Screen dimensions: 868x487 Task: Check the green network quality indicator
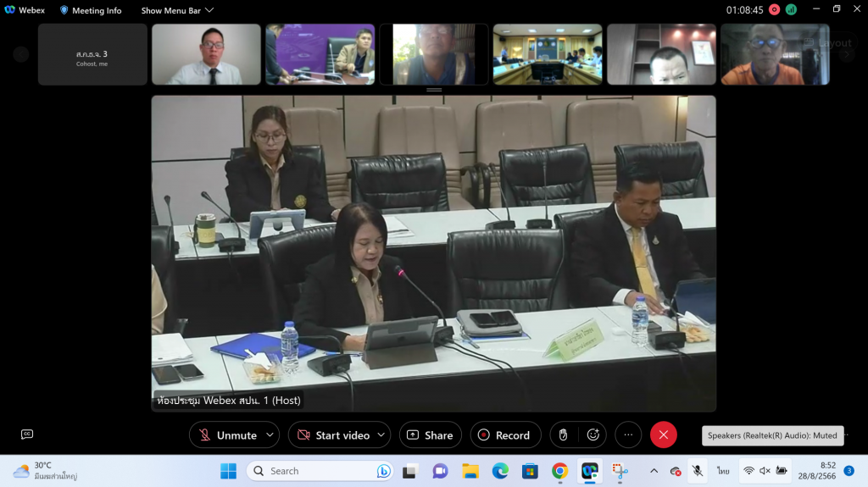point(791,10)
